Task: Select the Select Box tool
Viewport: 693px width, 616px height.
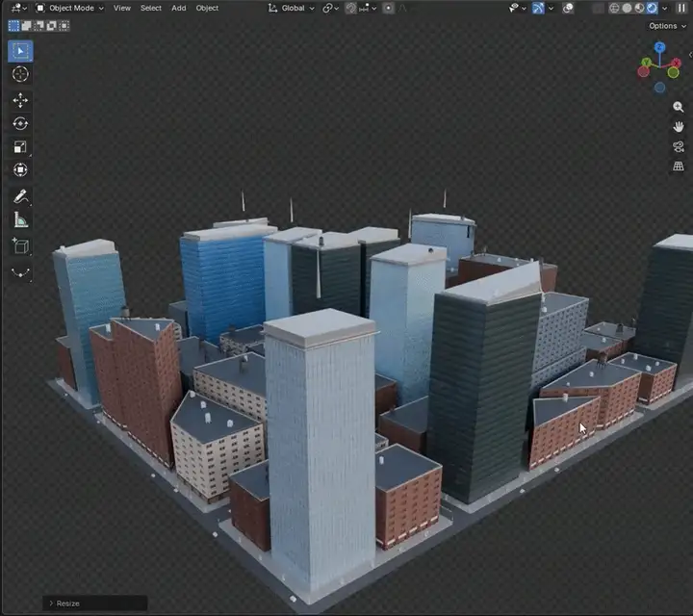Action: click(20, 51)
